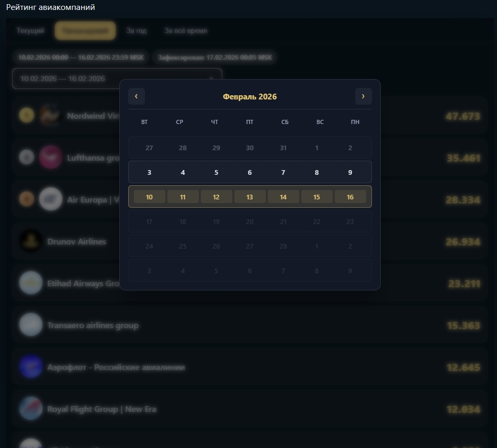Click day 10 in the highlighted week
Image resolution: width=497 pixels, height=448 pixels.
pyautogui.click(x=149, y=197)
